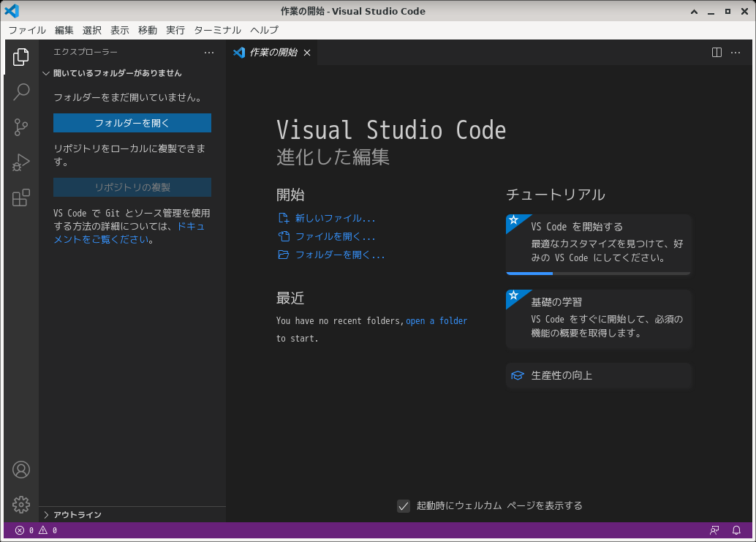Close the 作業の開始 tab
The height and width of the screenshot is (542, 756).
pyautogui.click(x=307, y=53)
